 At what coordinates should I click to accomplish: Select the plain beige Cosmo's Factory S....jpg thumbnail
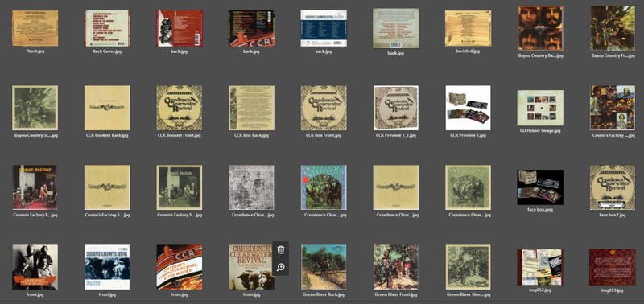coord(107,187)
